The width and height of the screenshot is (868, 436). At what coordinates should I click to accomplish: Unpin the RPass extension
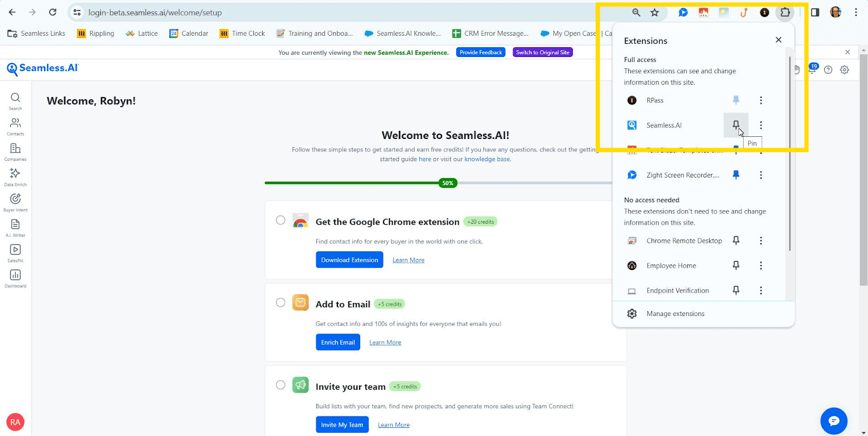(x=736, y=100)
